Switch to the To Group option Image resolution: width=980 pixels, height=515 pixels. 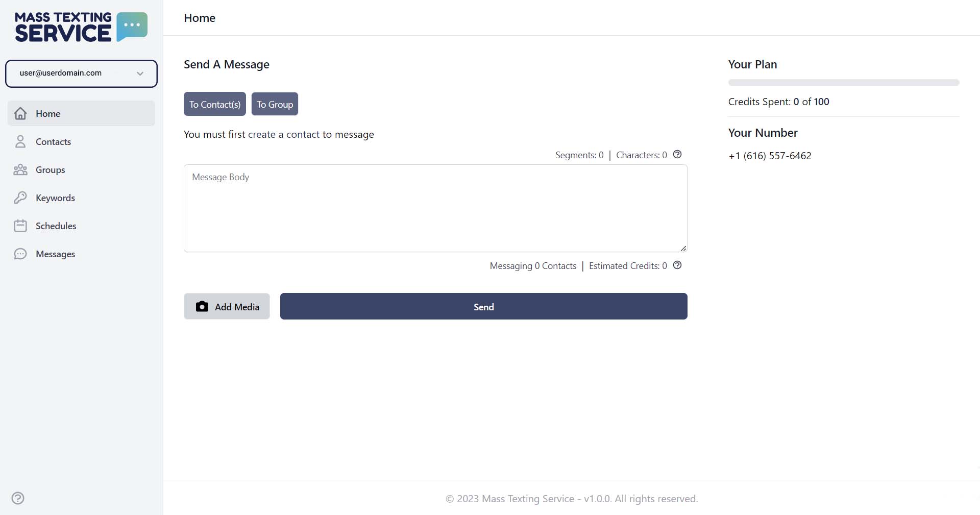tap(275, 104)
